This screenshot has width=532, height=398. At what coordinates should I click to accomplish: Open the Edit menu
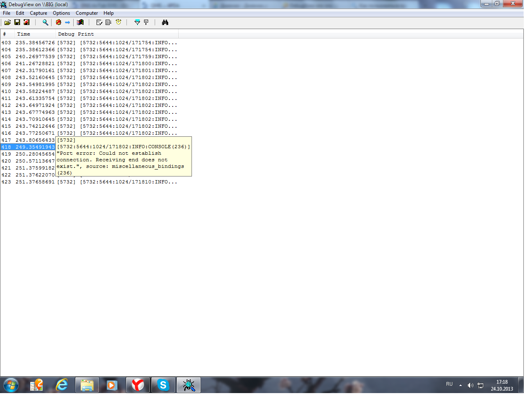[20, 13]
